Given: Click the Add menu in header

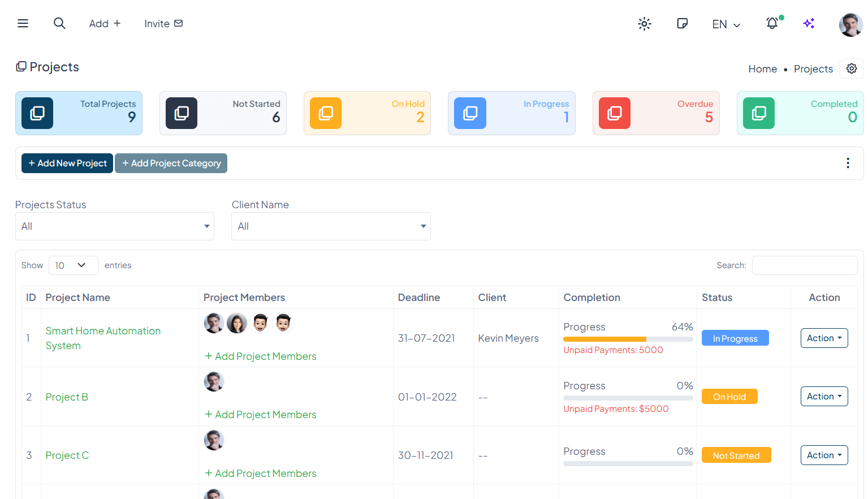Looking at the screenshot, I should [x=105, y=23].
